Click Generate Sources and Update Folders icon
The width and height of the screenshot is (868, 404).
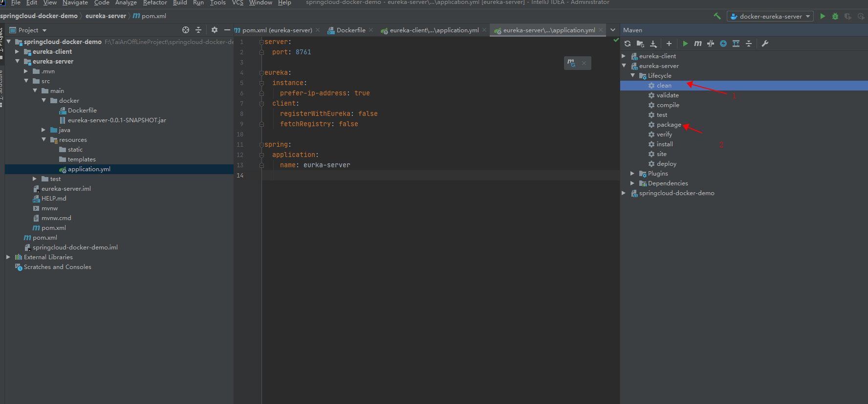(x=640, y=44)
